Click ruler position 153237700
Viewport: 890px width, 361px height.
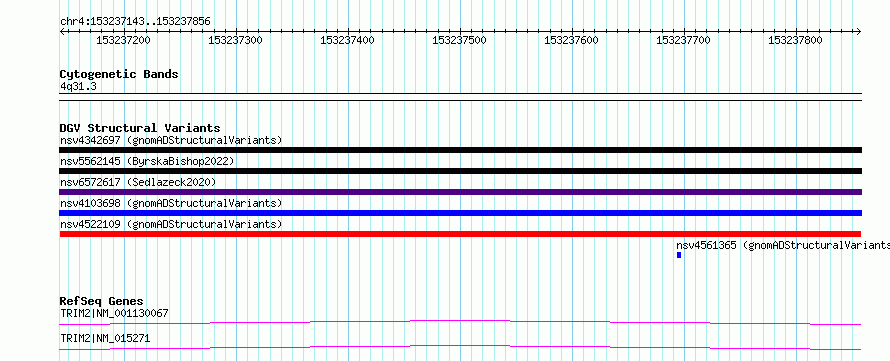pos(683,40)
